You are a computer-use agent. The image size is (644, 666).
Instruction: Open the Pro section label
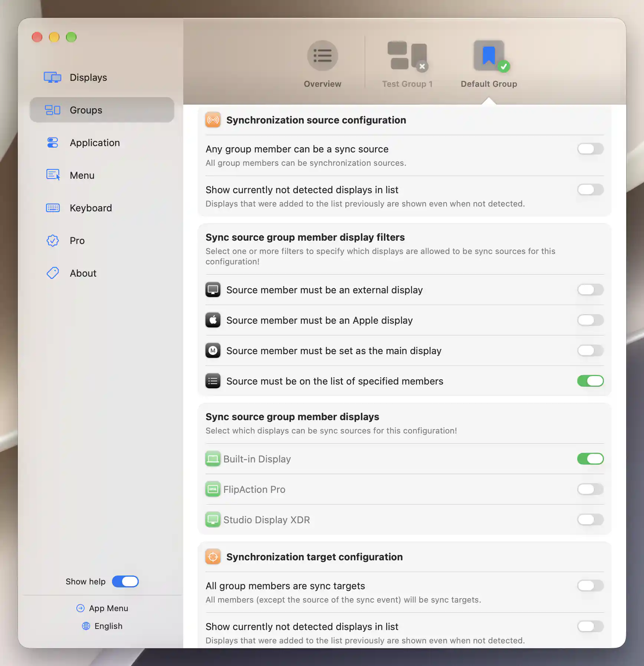pyautogui.click(x=77, y=241)
